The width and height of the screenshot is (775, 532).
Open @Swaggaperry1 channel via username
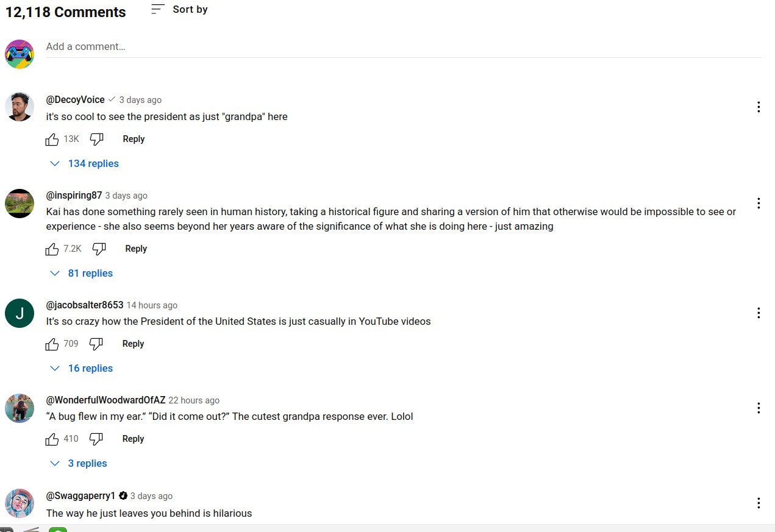[x=80, y=496]
